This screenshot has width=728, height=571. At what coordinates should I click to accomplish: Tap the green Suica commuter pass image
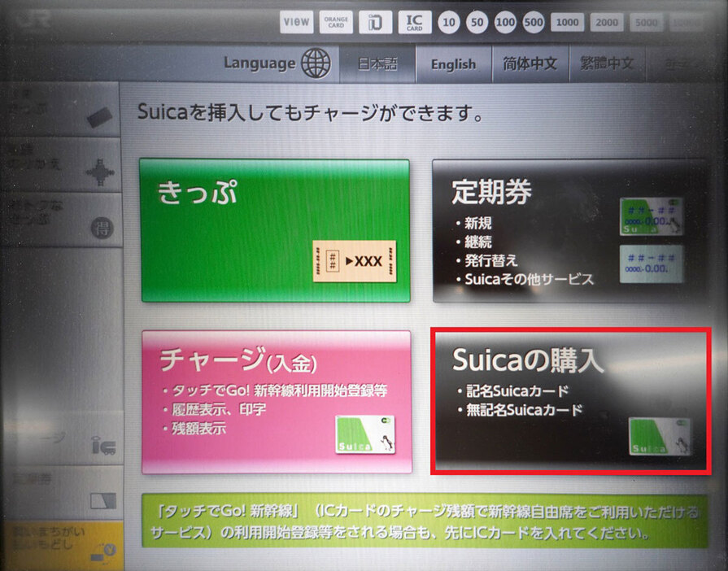(652, 216)
